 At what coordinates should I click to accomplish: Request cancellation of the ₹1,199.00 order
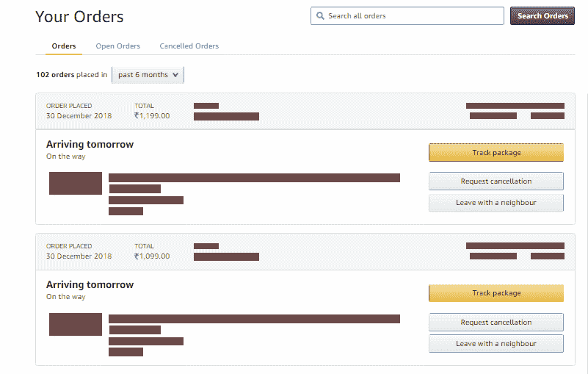pyautogui.click(x=496, y=181)
